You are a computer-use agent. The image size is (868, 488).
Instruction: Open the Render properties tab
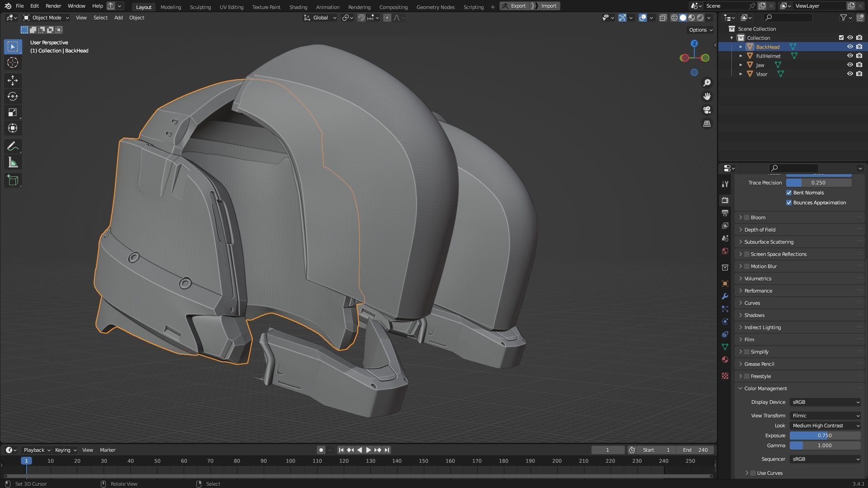(x=725, y=200)
